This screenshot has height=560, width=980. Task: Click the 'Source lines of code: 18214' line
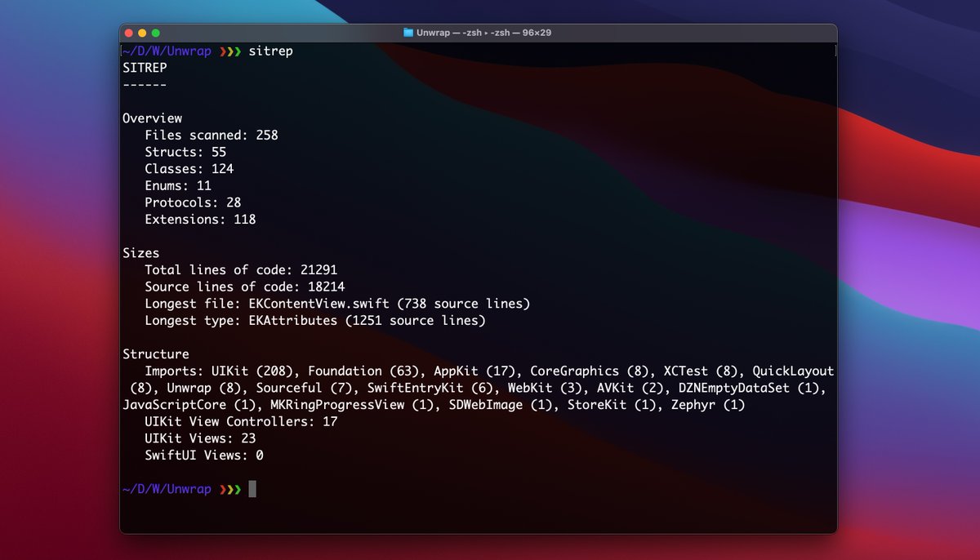pyautogui.click(x=245, y=287)
